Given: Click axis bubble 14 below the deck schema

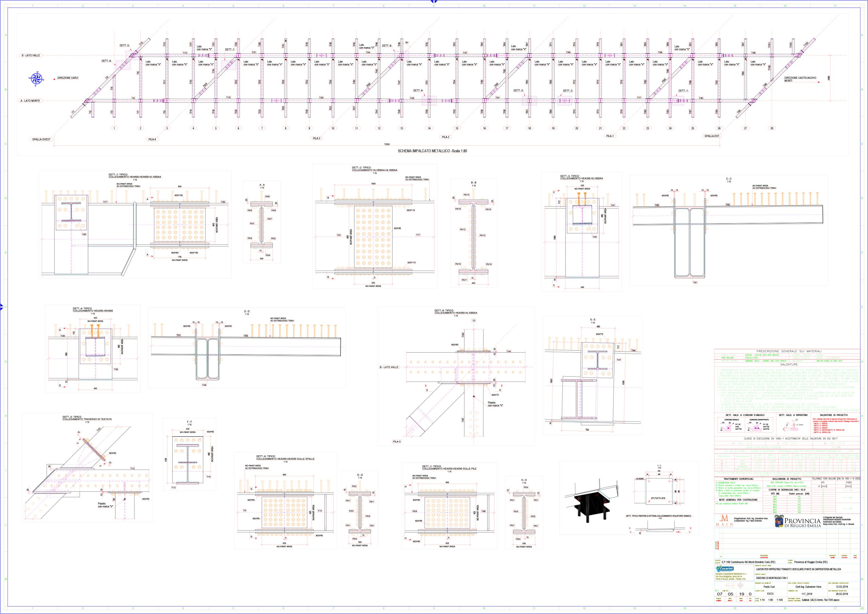Looking at the screenshot, I should tap(429, 128).
